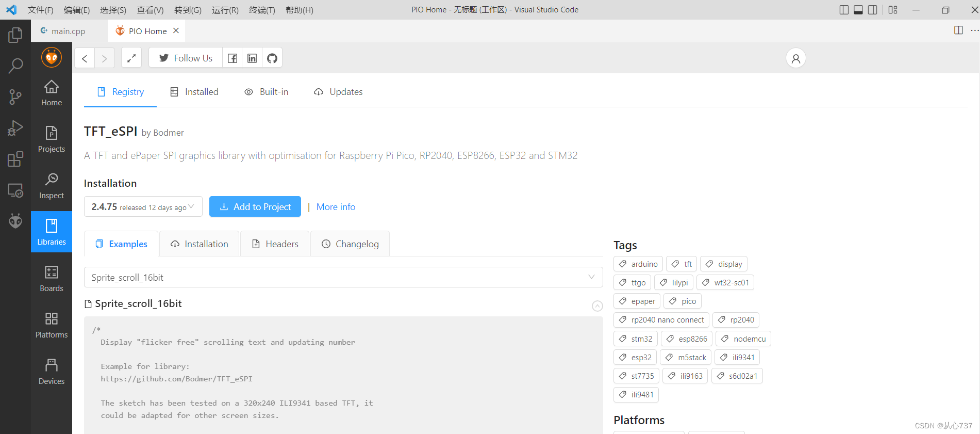
Task: Click the expand fullscreen arrows button
Action: click(131, 58)
